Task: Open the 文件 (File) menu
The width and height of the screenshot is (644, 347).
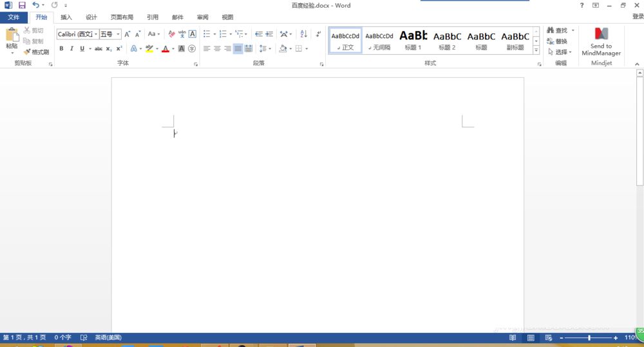Action: click(14, 17)
